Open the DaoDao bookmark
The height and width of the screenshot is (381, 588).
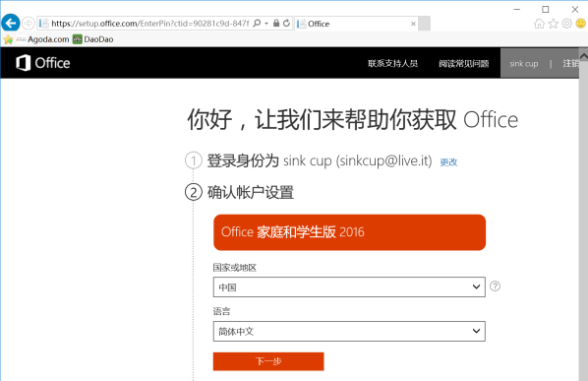[93, 39]
